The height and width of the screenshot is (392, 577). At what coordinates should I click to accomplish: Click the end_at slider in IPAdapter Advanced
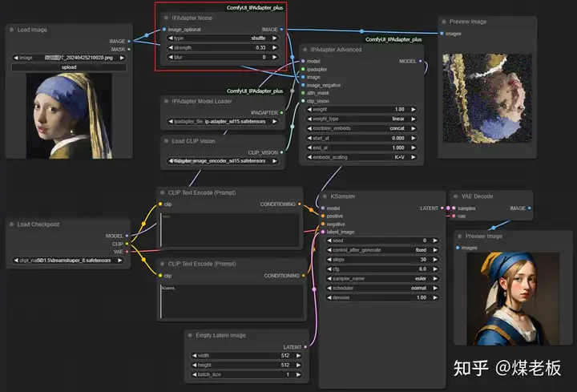pyautogui.click(x=361, y=148)
